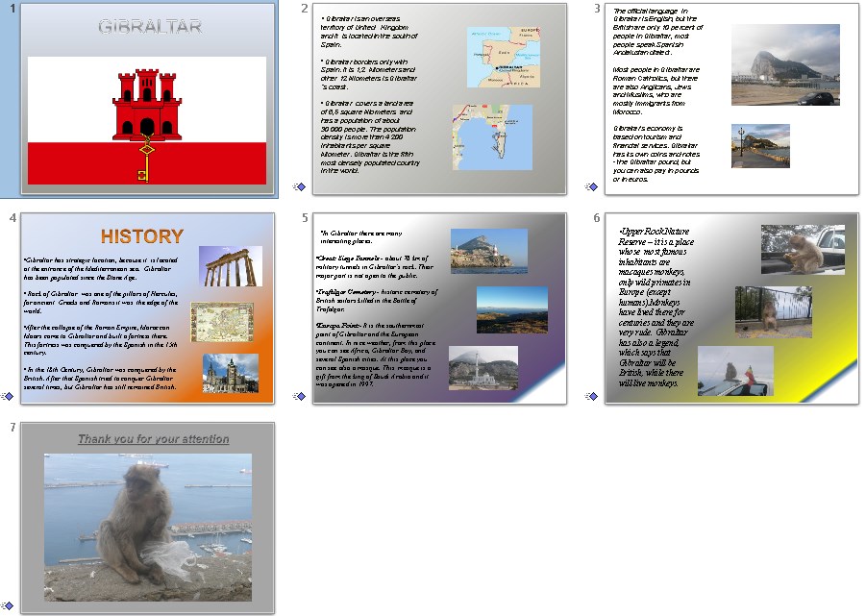Click the slide number 6 label
Viewport: 866px width, 616px height.
(597, 217)
